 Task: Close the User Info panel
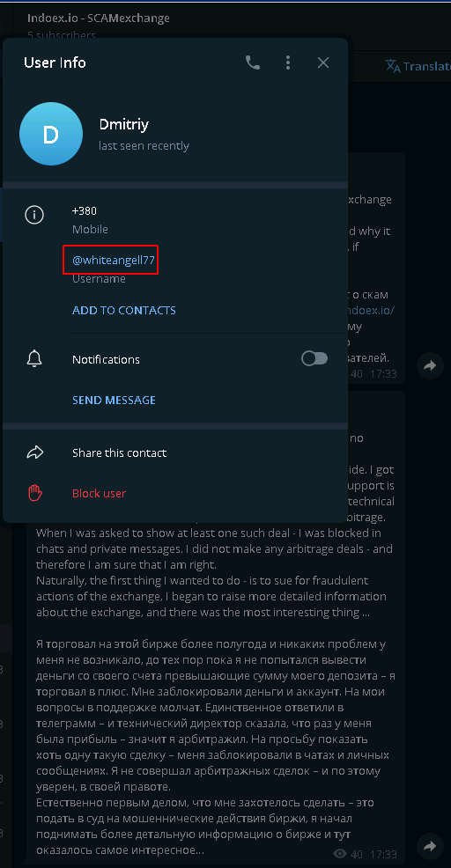(323, 63)
